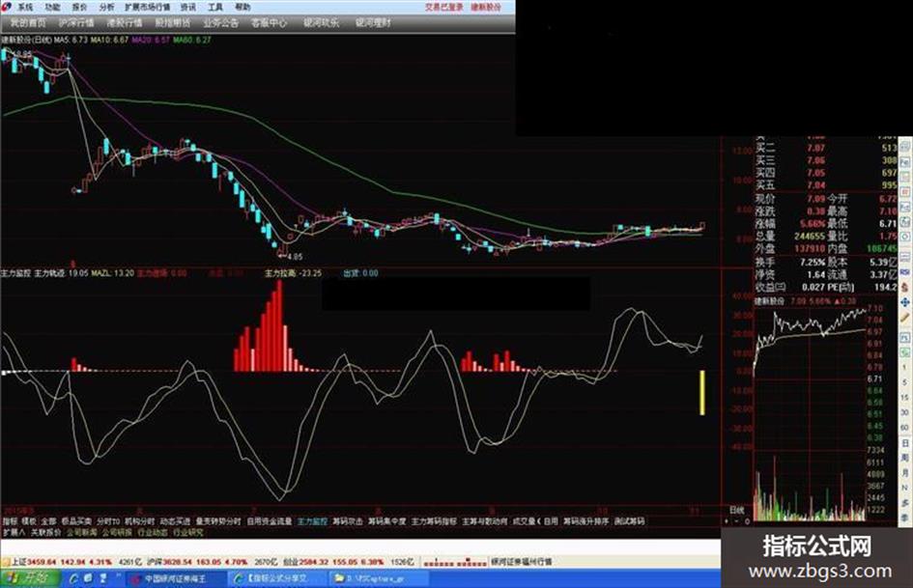Switch to daily 日 period in sidebar
913x588 pixels.
tap(905, 443)
